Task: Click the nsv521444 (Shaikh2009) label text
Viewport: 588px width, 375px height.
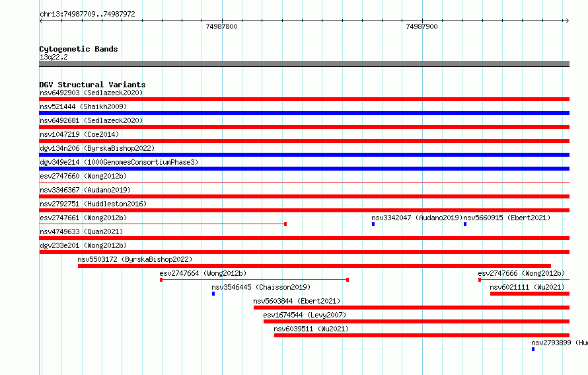Action: coord(83,106)
